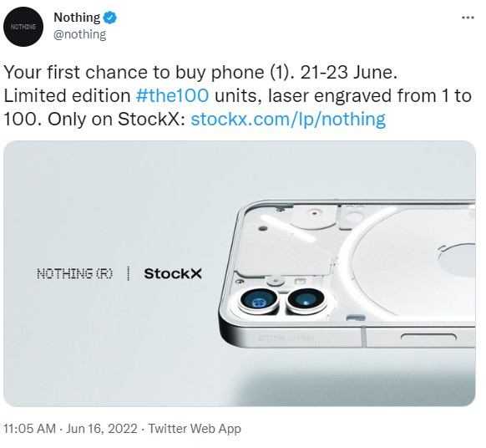486x448 pixels.
Task: Open the three-dot more options menu
Action: [x=468, y=18]
